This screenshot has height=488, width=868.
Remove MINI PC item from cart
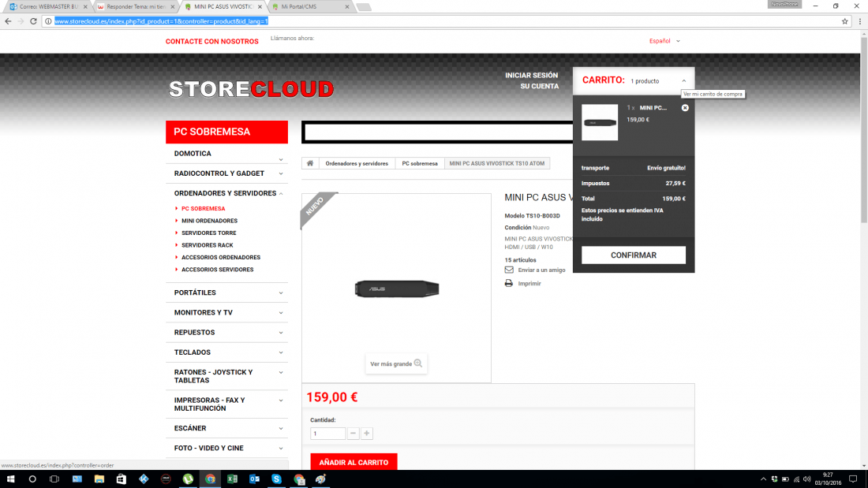(x=685, y=108)
